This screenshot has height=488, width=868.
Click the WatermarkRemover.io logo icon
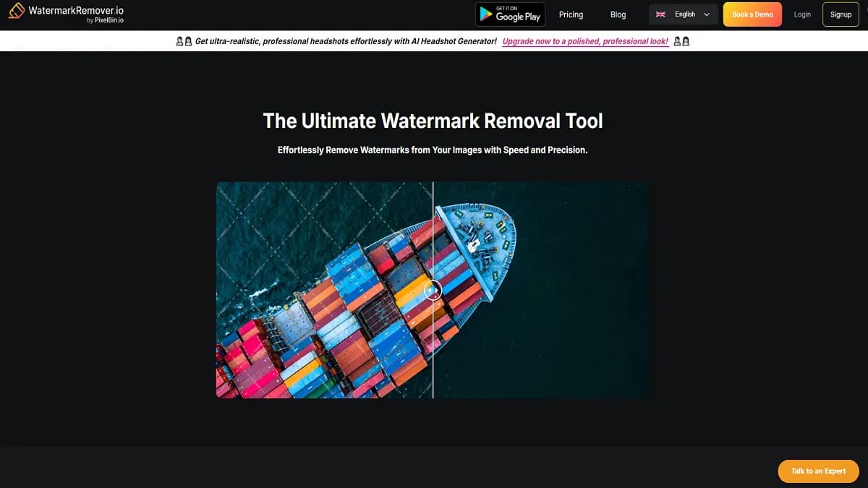pos(16,12)
